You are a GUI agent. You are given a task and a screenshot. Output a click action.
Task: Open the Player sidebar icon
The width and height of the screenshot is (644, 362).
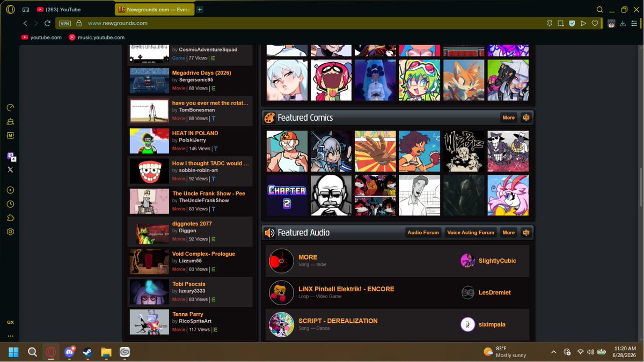pyautogui.click(x=10, y=190)
